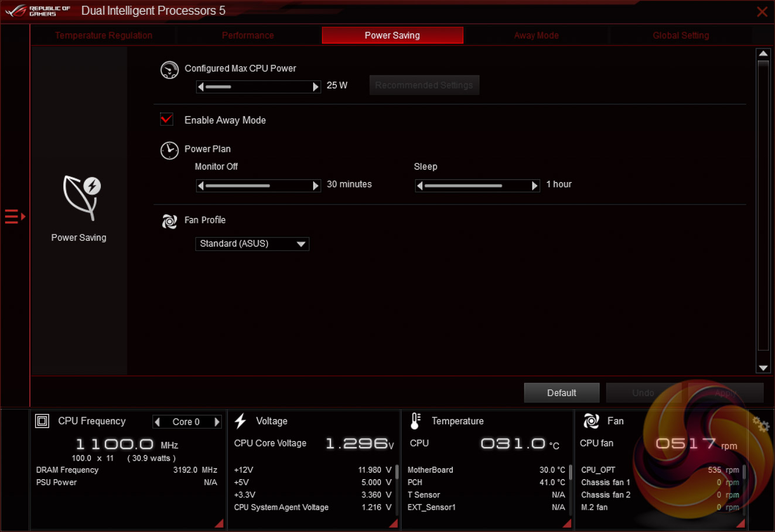Open the Away Mode tab
This screenshot has height=532, width=775.
click(537, 35)
